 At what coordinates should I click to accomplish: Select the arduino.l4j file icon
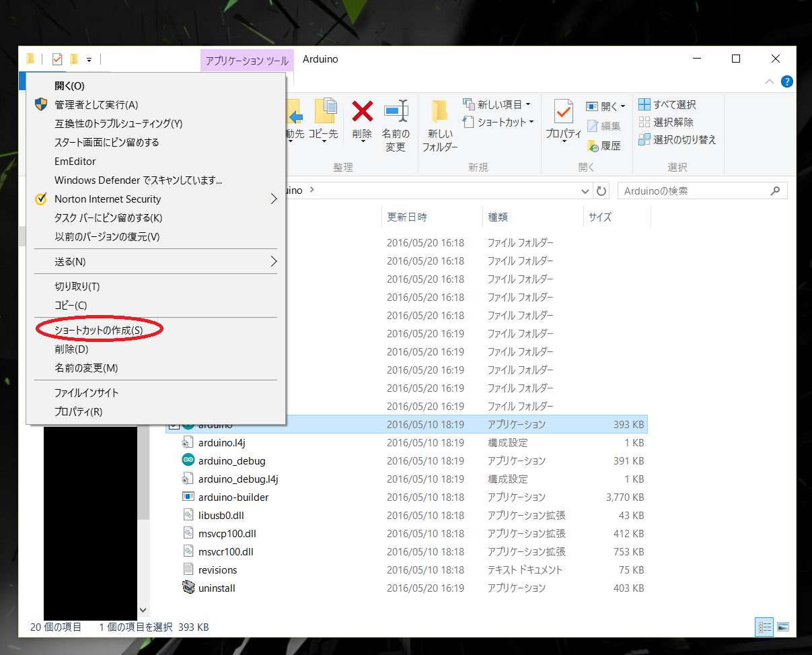tap(188, 442)
